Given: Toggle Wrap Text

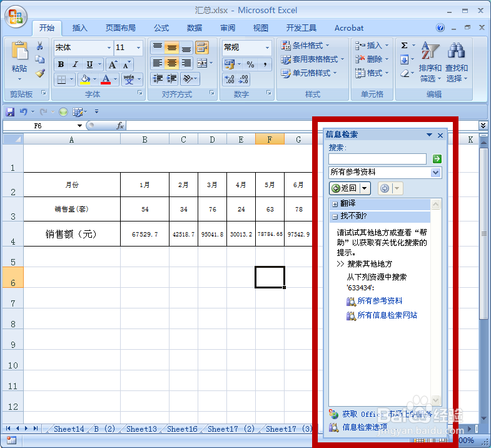Looking at the screenshot, I should coord(202,48).
